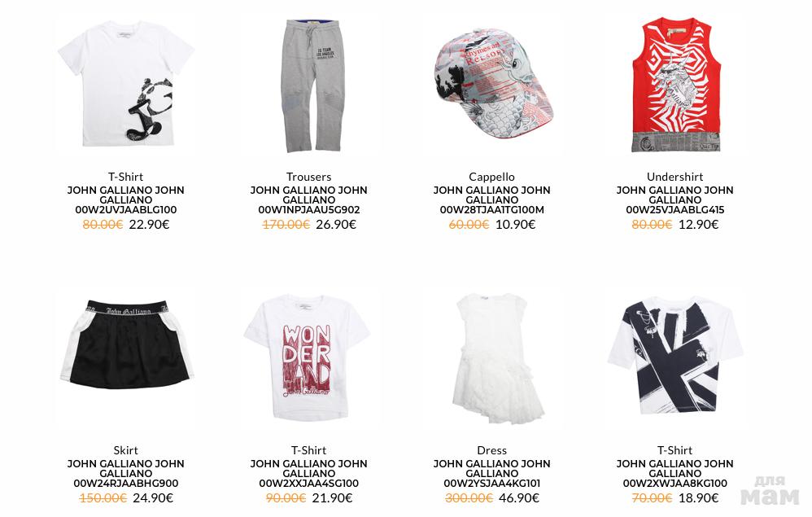
Task: Open the Wonderland T-shirt image
Action: [x=308, y=357]
